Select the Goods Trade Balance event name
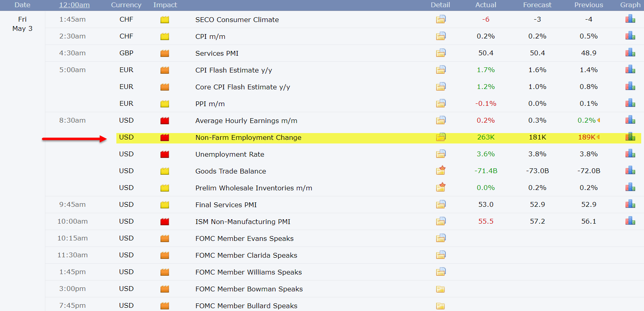This screenshot has width=644, height=311. coord(231,171)
